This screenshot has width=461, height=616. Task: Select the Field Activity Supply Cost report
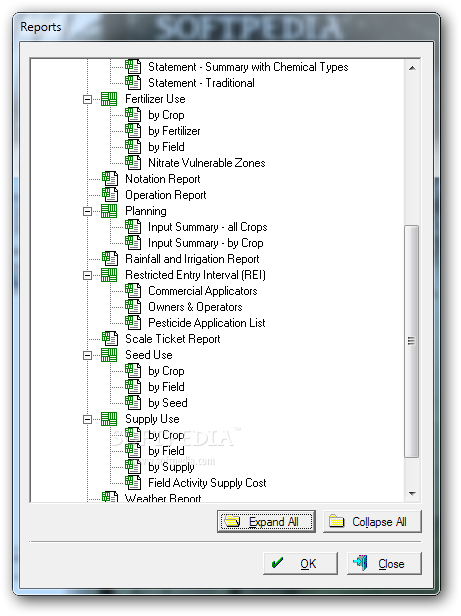[207, 483]
